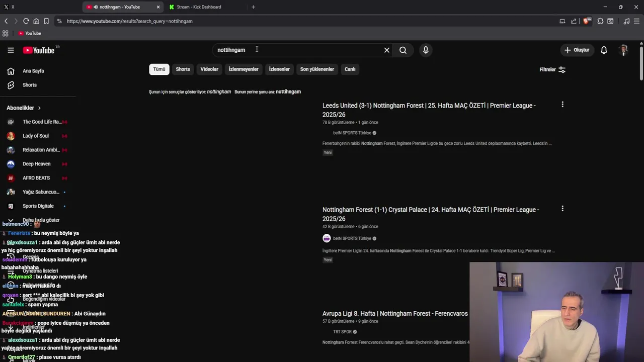This screenshot has height=362, width=644.
Task: Select the Son yüklenenler filter chip
Action: tap(317, 69)
